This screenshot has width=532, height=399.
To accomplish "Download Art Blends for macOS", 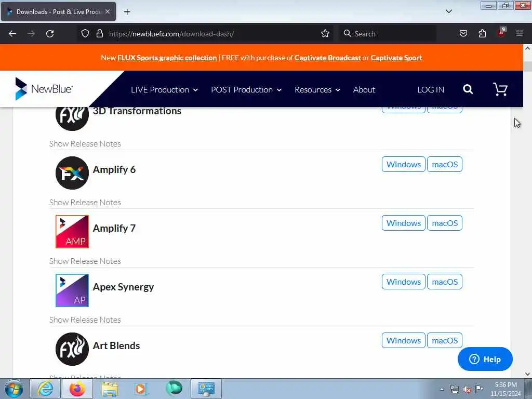I will pos(445,340).
